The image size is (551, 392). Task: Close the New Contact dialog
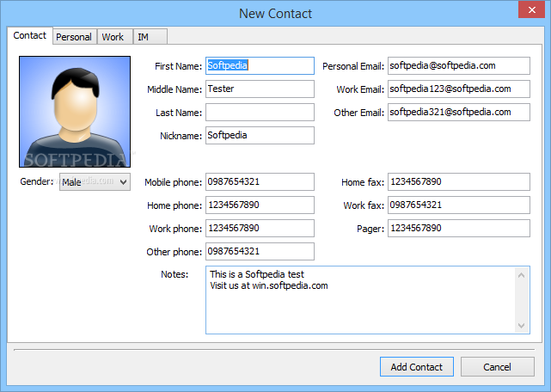532,9
